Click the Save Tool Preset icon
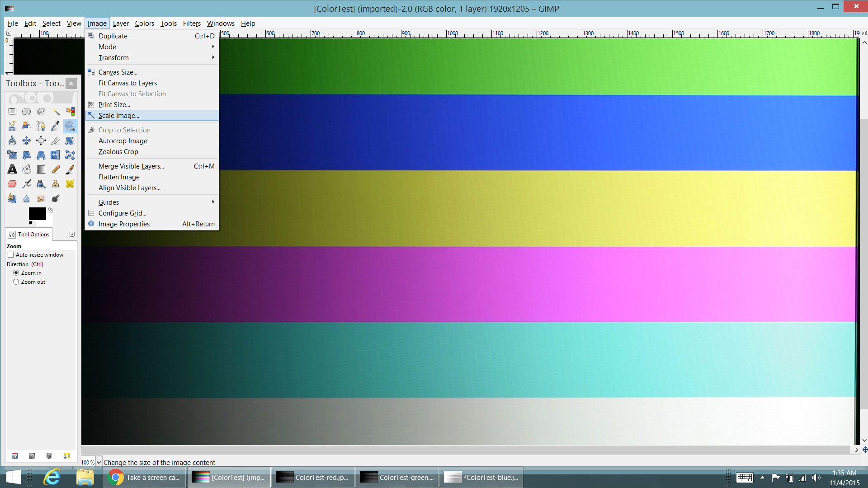The height and width of the screenshot is (488, 868). pyautogui.click(x=14, y=455)
